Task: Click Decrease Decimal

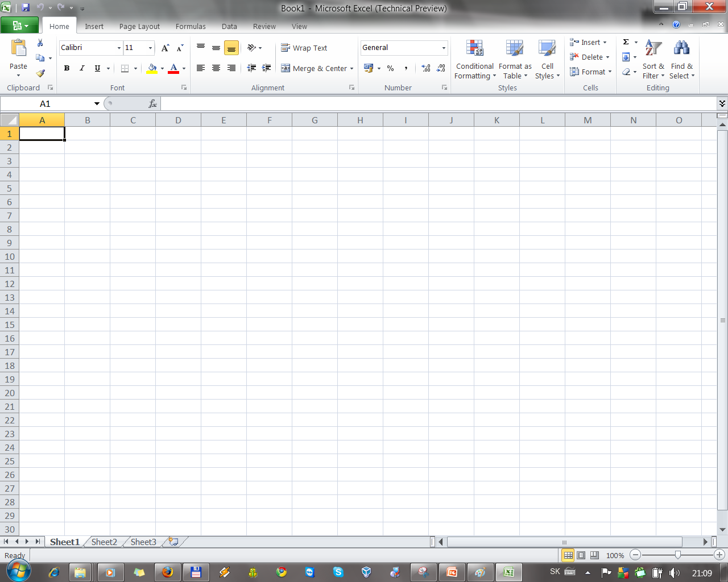Action: (441, 68)
